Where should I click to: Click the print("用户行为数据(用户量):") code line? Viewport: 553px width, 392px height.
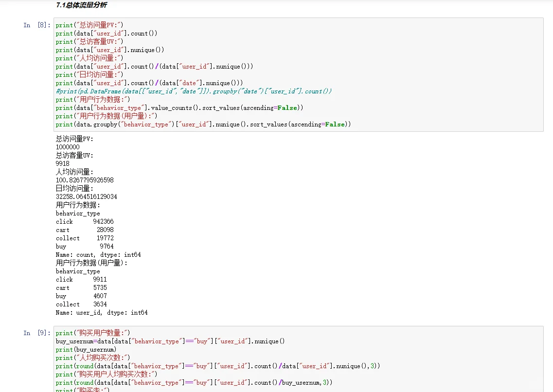click(x=107, y=116)
